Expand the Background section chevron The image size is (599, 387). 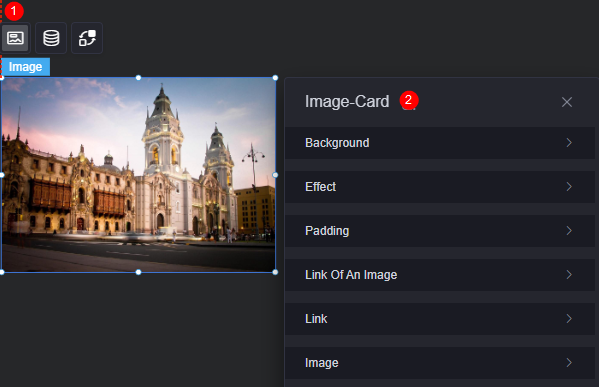coord(569,143)
